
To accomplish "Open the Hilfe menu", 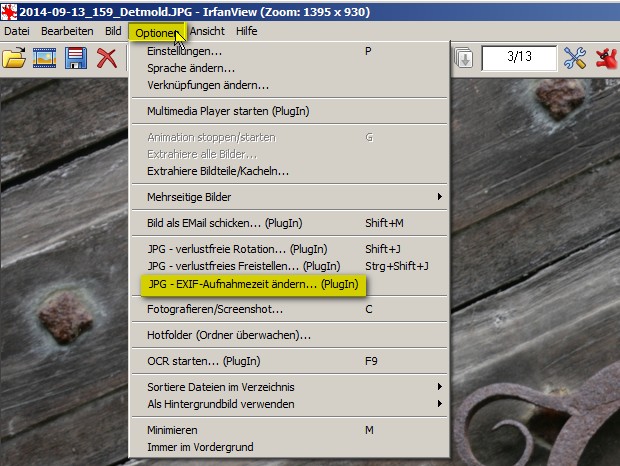I will [x=246, y=31].
